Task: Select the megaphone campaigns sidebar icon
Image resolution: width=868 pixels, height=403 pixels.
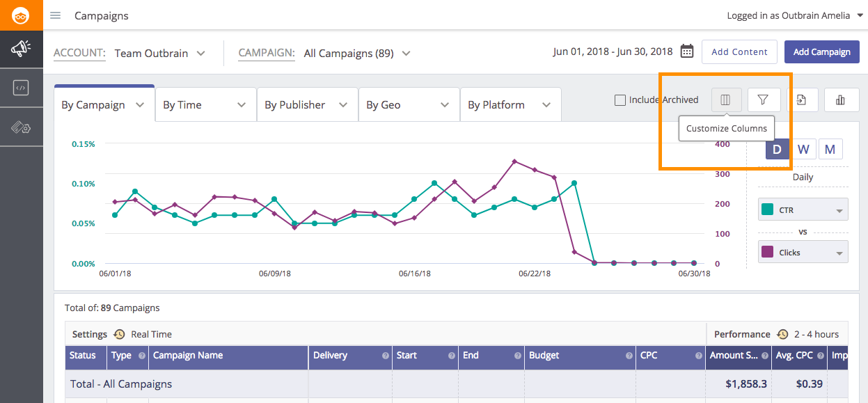Action: click(21, 49)
